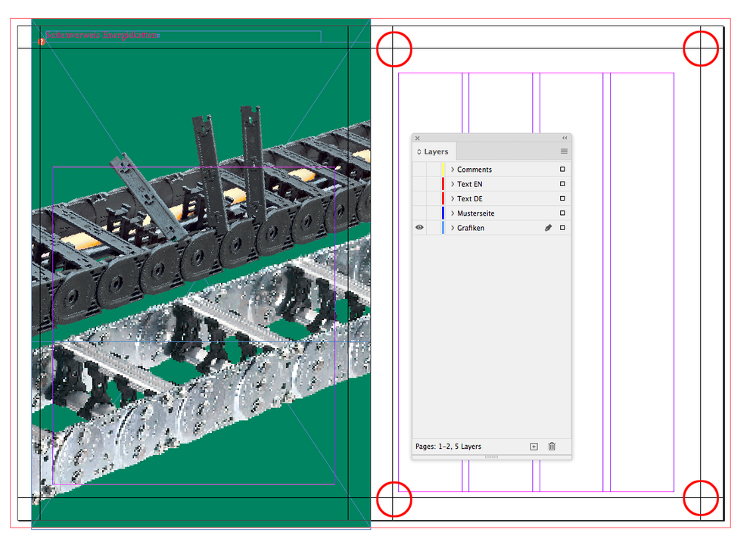Click the red color bar of Text EN layer

(443, 184)
